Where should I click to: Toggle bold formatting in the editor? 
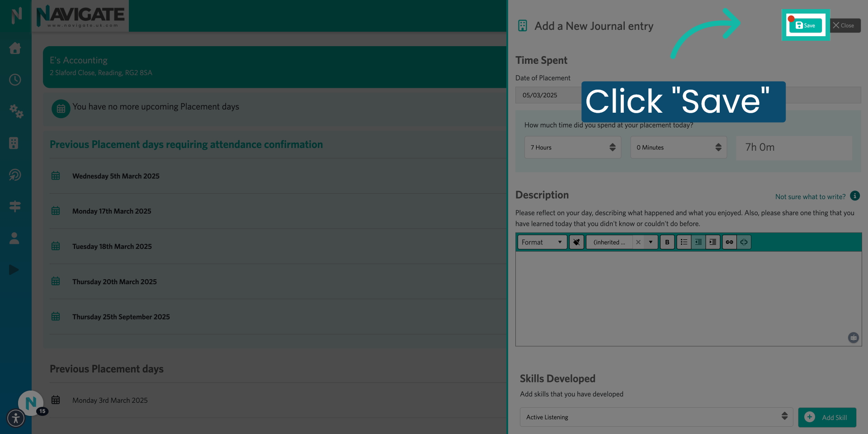pyautogui.click(x=667, y=242)
